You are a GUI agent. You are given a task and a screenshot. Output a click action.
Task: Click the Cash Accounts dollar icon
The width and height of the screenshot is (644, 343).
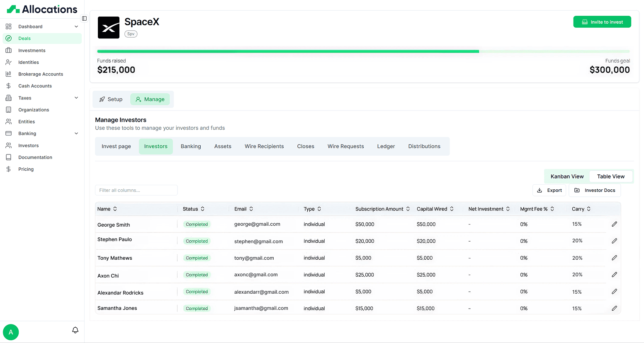point(8,86)
